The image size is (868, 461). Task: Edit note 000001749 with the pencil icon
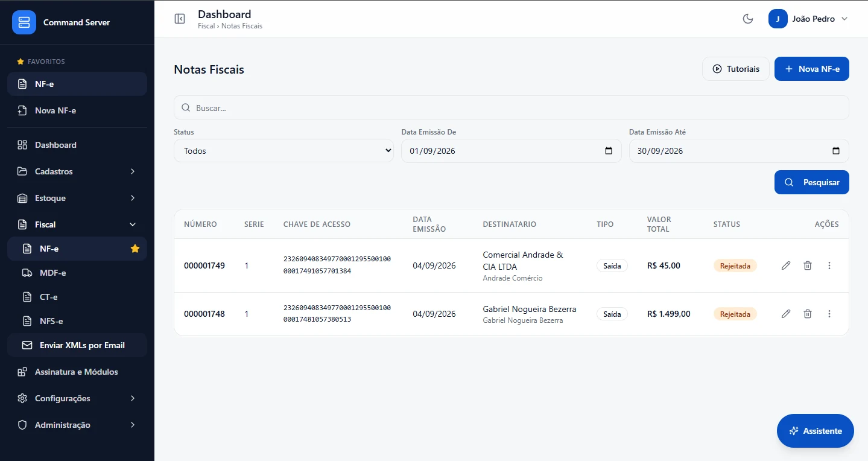(786, 265)
